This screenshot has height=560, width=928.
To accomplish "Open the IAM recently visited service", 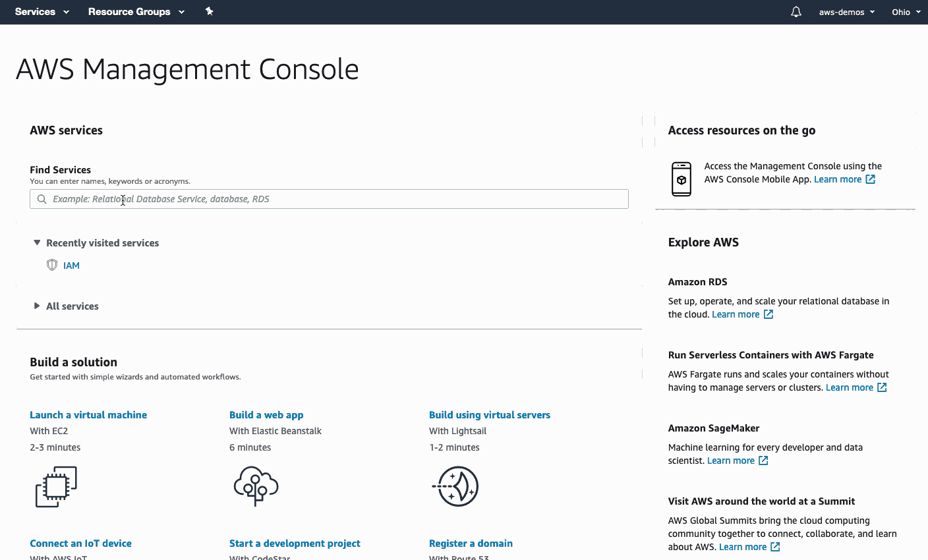I will 71,266.
